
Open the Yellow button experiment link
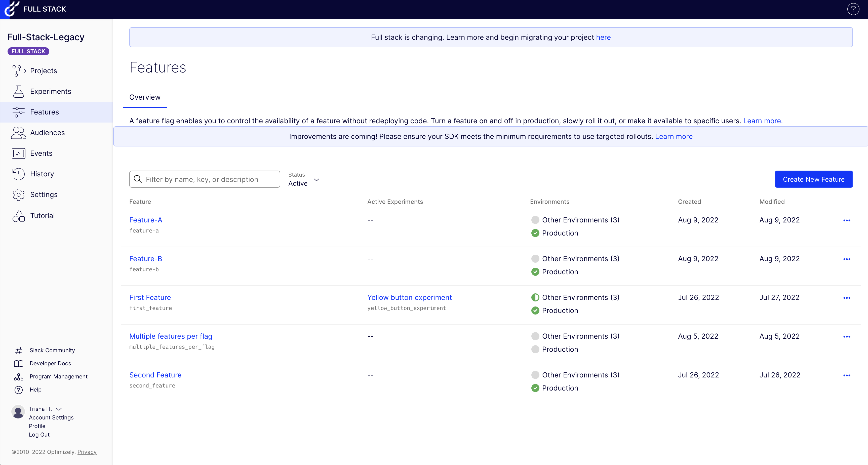click(409, 297)
